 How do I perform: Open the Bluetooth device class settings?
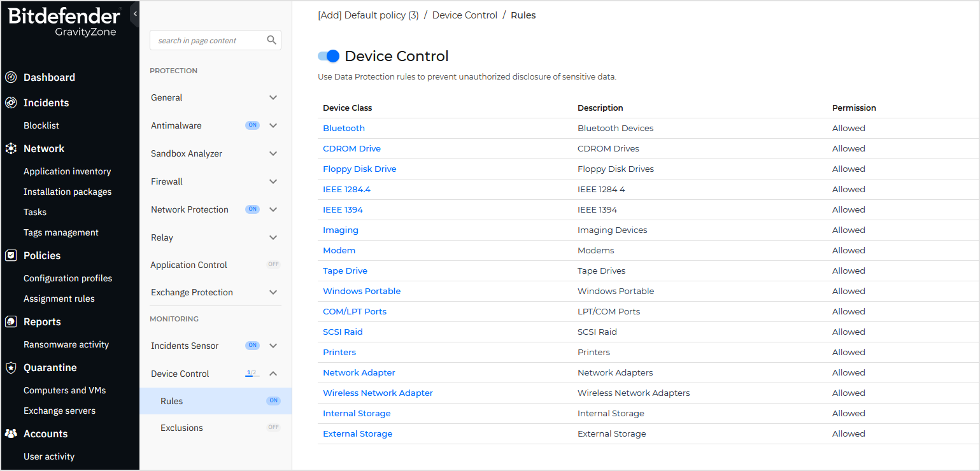[343, 128]
